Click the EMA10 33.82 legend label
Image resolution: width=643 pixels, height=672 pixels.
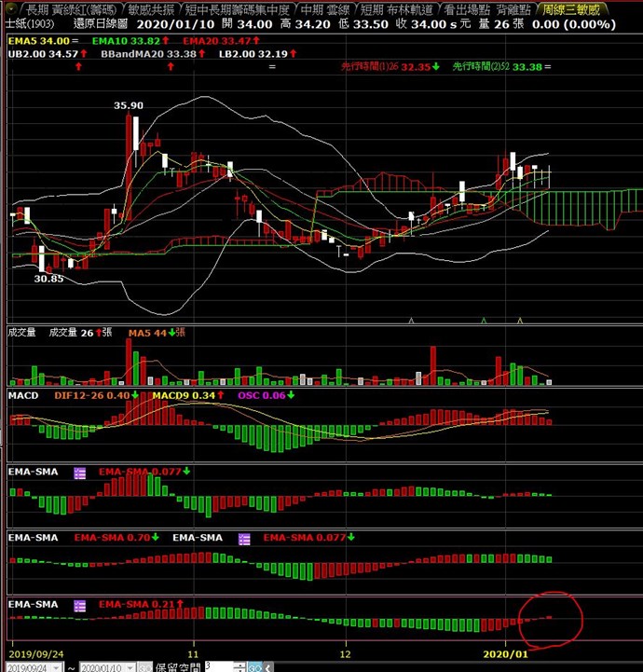pyautogui.click(x=126, y=41)
